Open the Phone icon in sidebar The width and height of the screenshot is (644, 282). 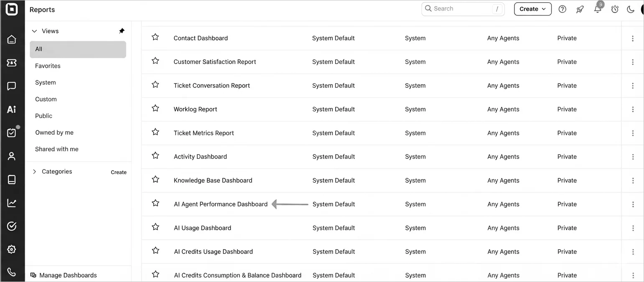tap(12, 272)
